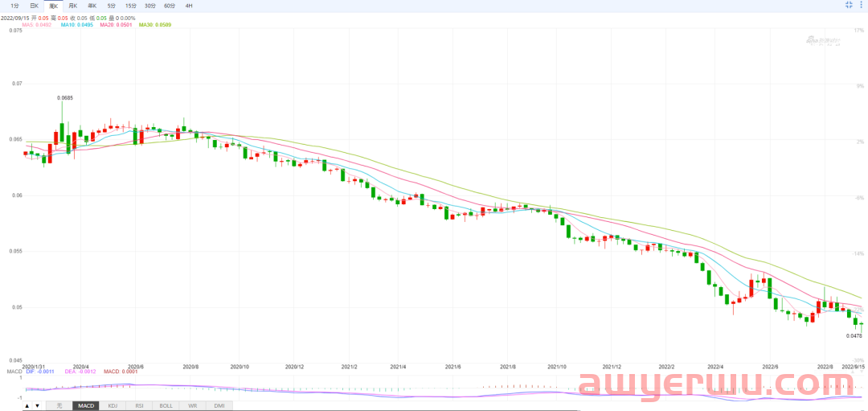Switch indicator panel to WR

tap(192, 406)
